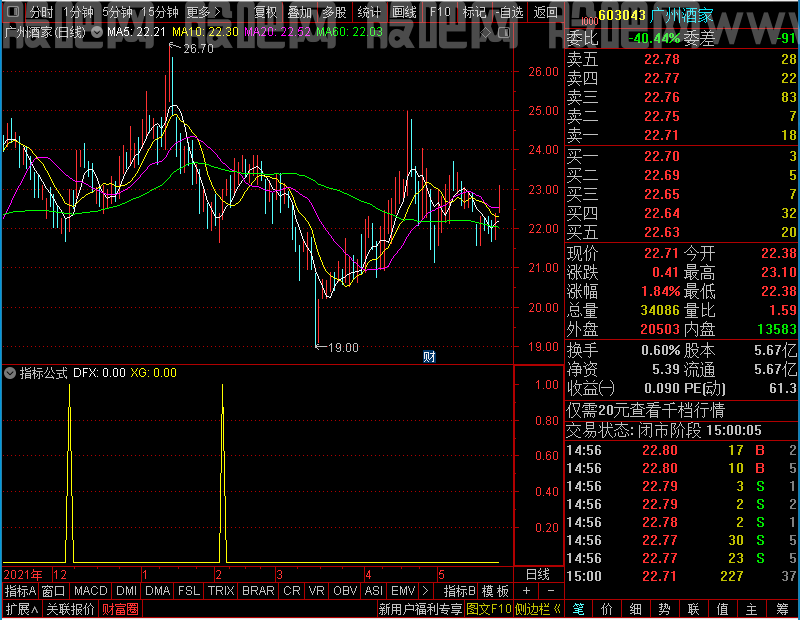Viewport: 800px width, 620px height.
Task: Click the plus zoom-in button
Action: 527,591
